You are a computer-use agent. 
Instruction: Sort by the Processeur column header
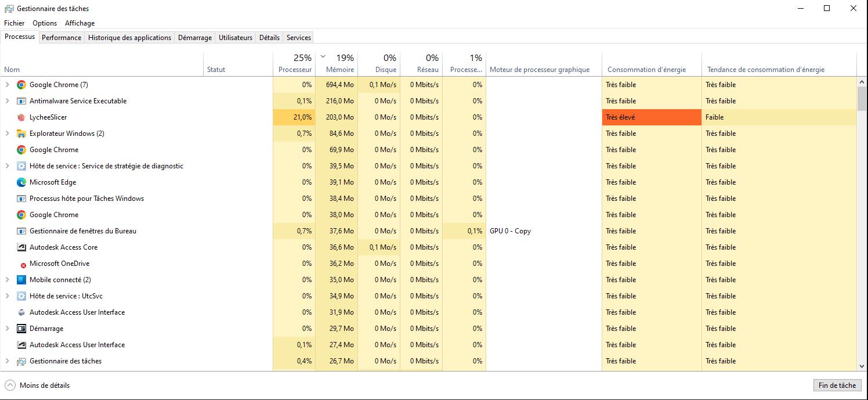(x=294, y=64)
